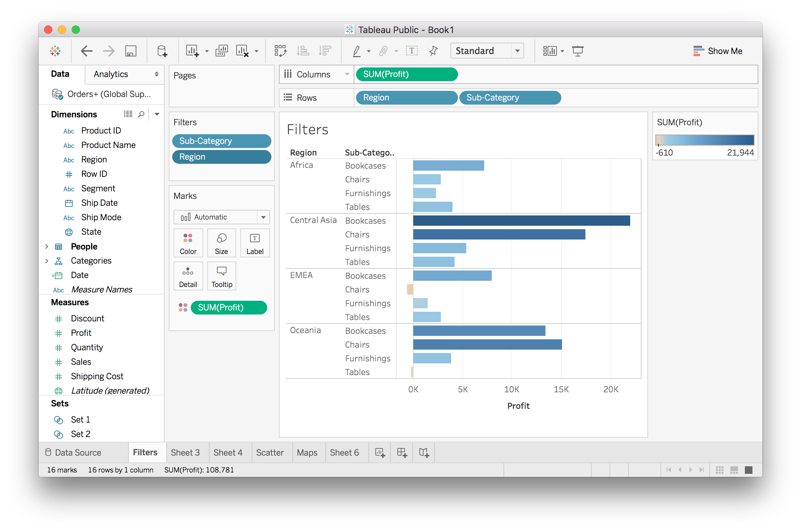801x532 pixels.
Task: Open the Color marks card
Action: click(188, 243)
